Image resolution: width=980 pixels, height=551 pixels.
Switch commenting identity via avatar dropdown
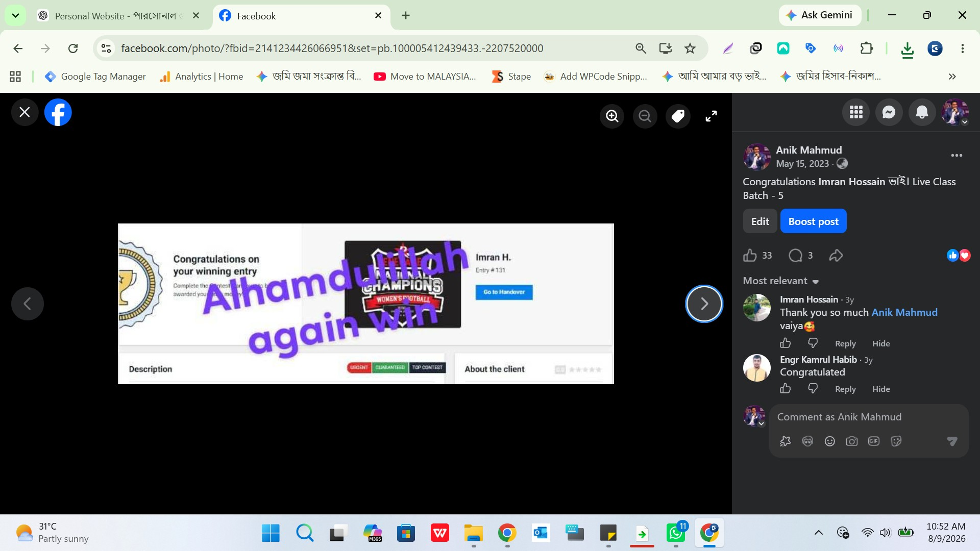(755, 416)
